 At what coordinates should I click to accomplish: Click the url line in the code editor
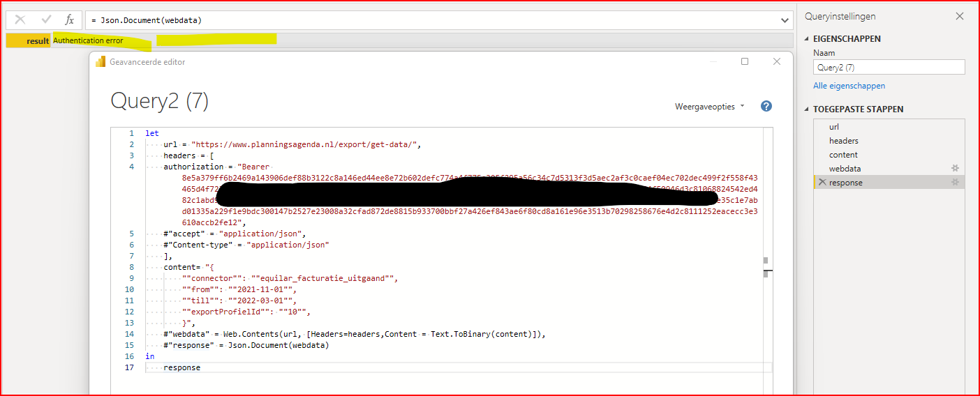coord(292,145)
